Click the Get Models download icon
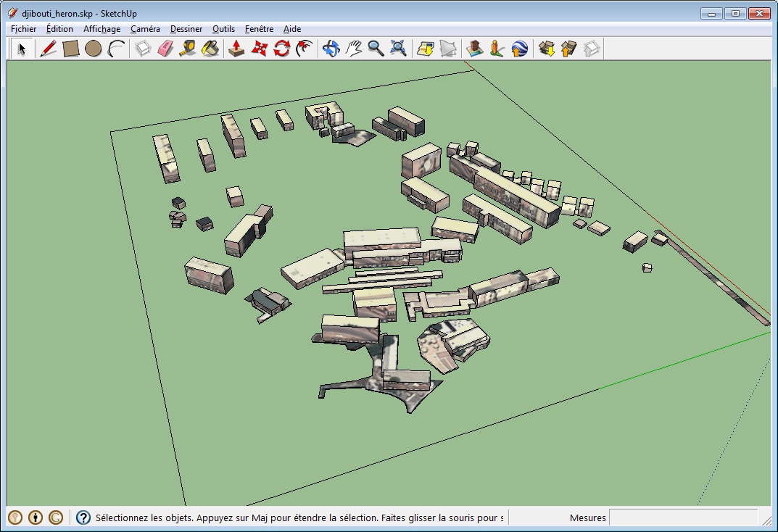This screenshot has width=778, height=532. click(x=546, y=49)
